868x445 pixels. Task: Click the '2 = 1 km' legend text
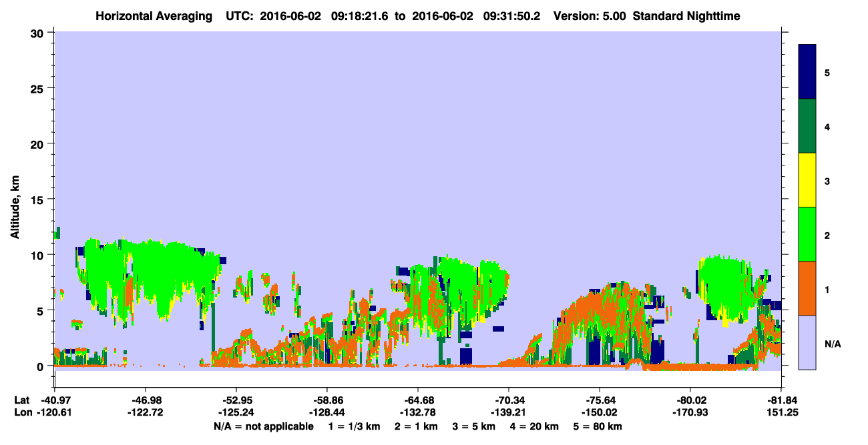415,426
